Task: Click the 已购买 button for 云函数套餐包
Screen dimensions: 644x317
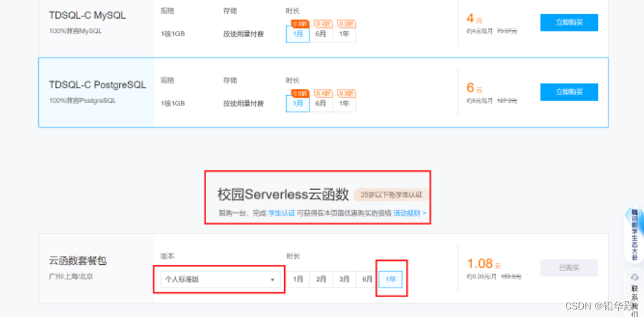Action: pos(569,268)
